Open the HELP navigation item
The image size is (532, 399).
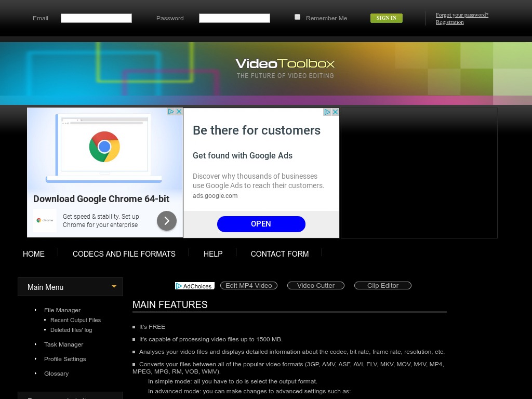click(213, 254)
